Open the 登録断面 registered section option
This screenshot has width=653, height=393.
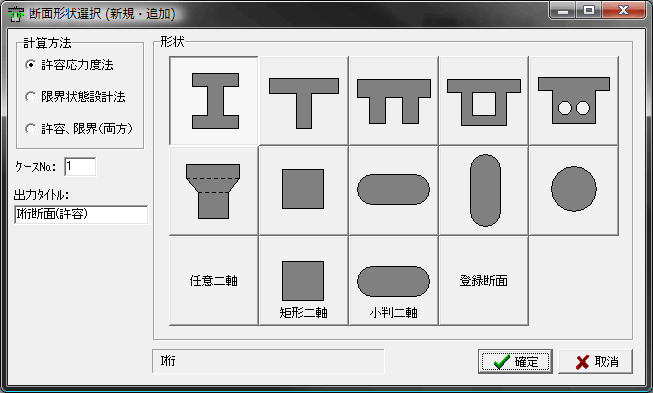click(484, 281)
